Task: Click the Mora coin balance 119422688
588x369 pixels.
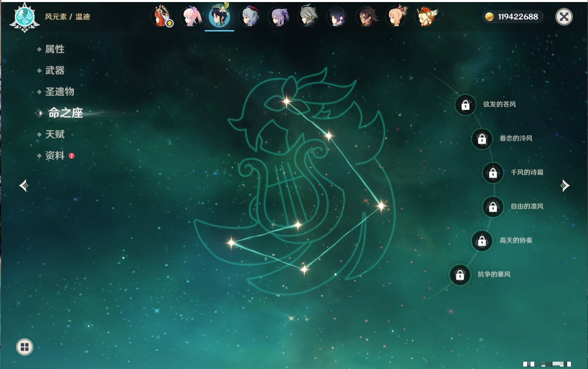Action: [x=513, y=17]
